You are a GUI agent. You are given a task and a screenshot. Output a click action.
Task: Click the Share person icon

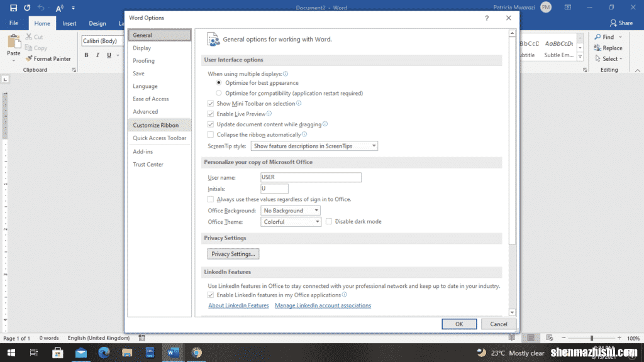[x=613, y=23]
